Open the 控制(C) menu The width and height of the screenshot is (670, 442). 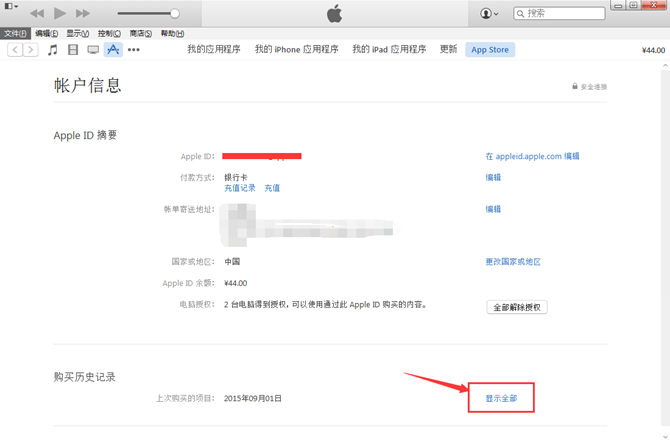(109, 33)
